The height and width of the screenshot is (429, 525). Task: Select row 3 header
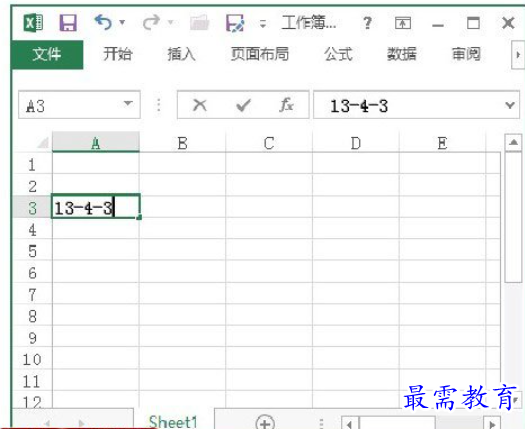(x=32, y=208)
